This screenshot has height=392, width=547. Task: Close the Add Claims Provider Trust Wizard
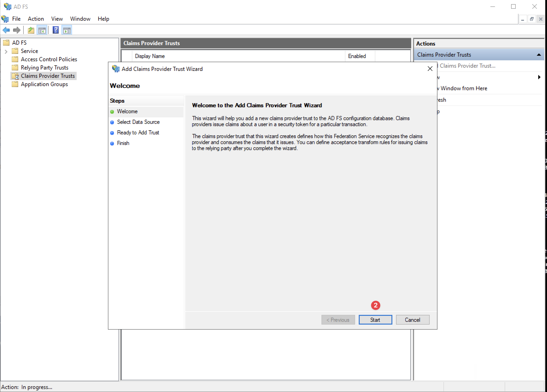tap(430, 69)
